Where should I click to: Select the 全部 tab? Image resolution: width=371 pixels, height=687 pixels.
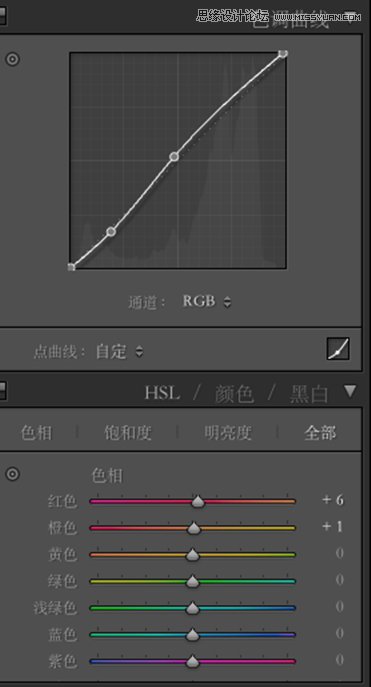320,433
